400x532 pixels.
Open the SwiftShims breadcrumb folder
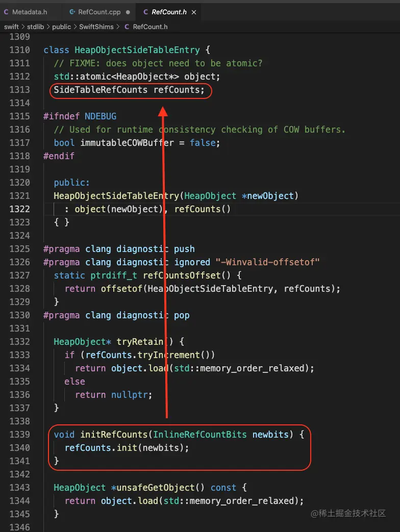96,27
